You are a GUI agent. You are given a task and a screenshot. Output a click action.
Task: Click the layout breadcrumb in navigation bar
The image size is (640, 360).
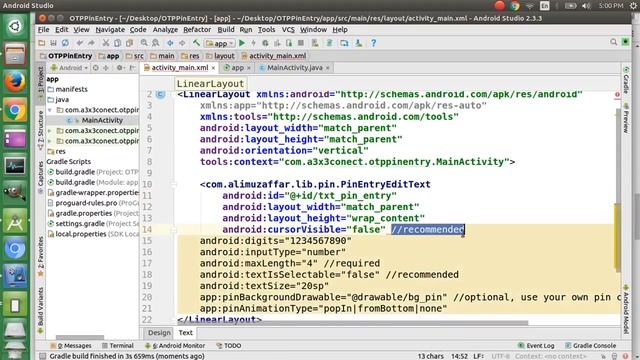click(220, 56)
